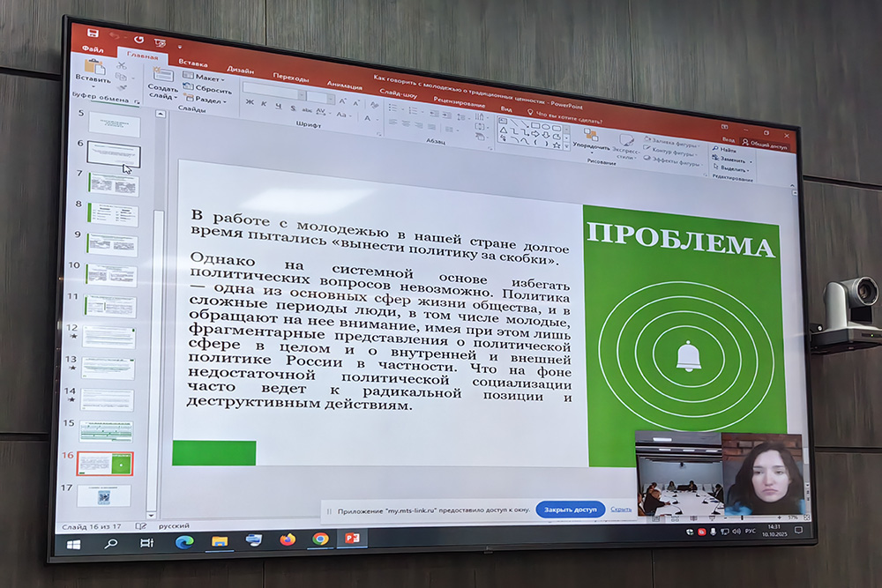Viewport: 882px width, 588px height.
Task: Click Вход sign-in link
Action: click(729, 139)
